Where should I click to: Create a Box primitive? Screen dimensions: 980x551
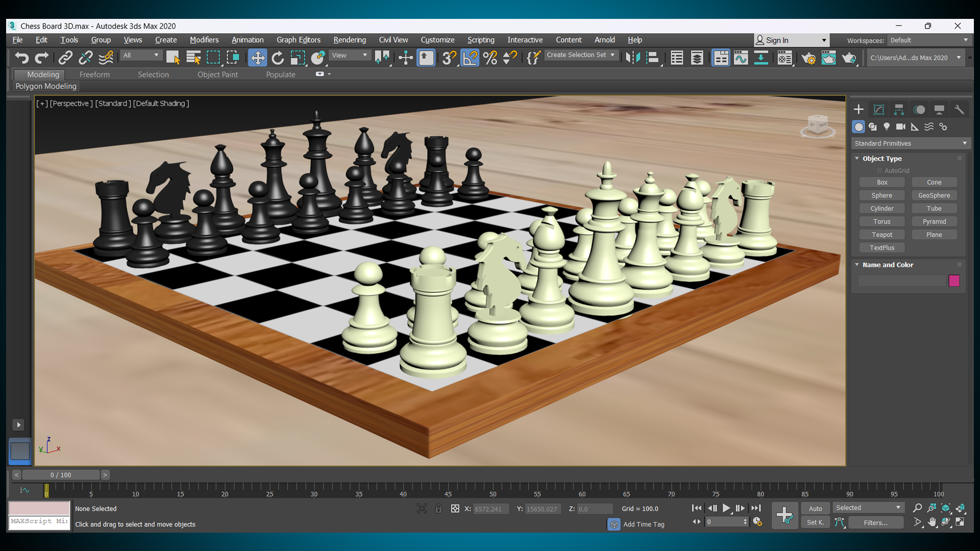[881, 182]
